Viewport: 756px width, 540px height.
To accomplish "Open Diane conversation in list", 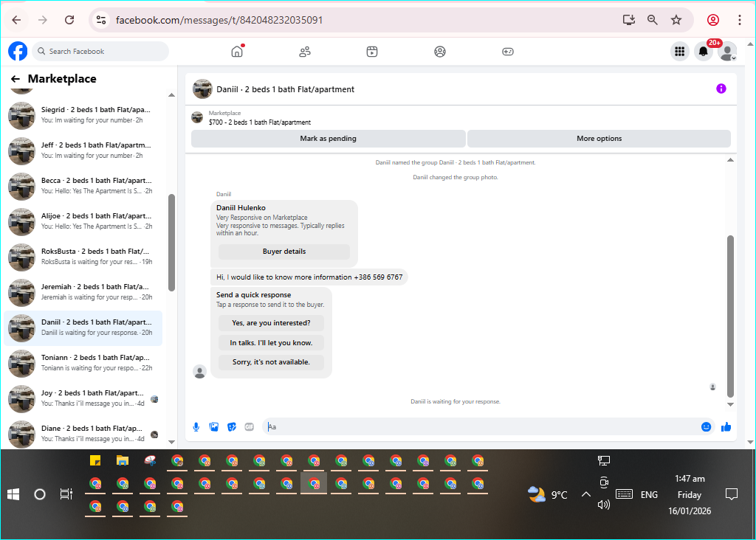I will [x=83, y=434].
